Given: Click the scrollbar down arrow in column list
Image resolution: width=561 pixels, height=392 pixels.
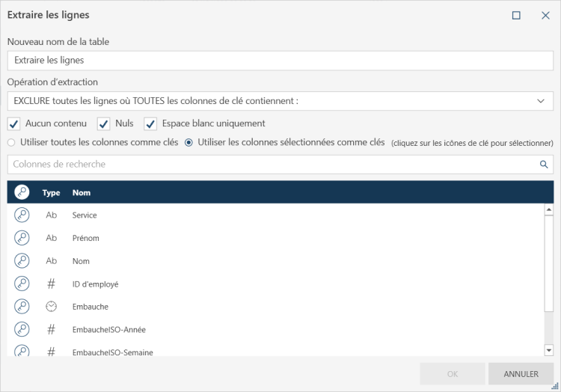Looking at the screenshot, I should click(548, 349).
